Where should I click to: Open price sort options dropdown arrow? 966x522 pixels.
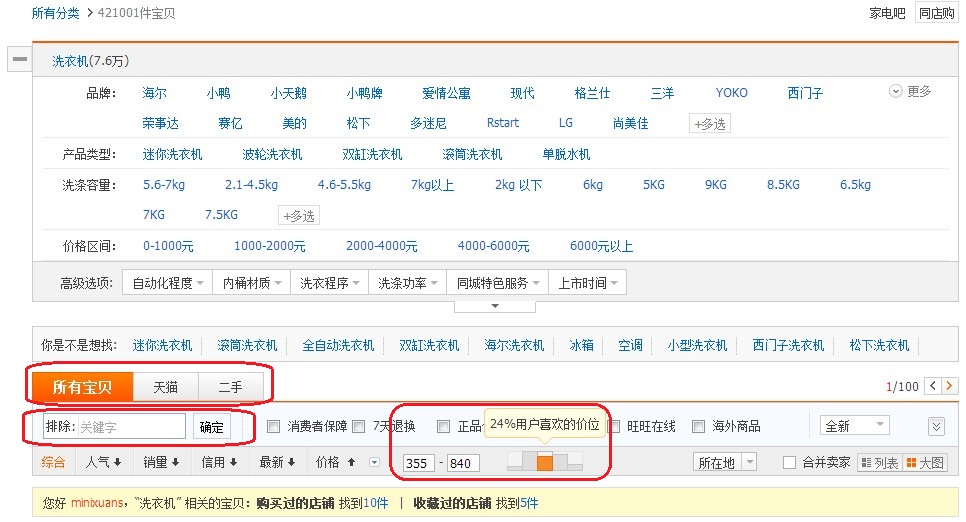(375, 462)
